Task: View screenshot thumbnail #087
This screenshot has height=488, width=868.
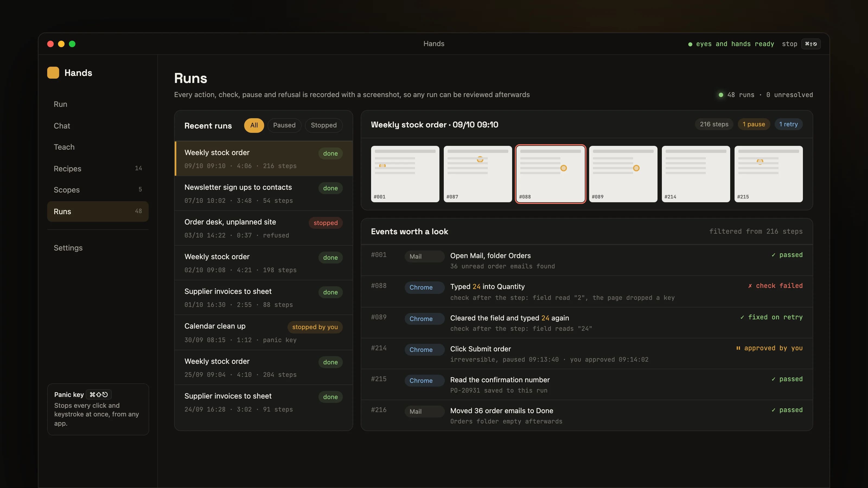Action: [x=478, y=174]
